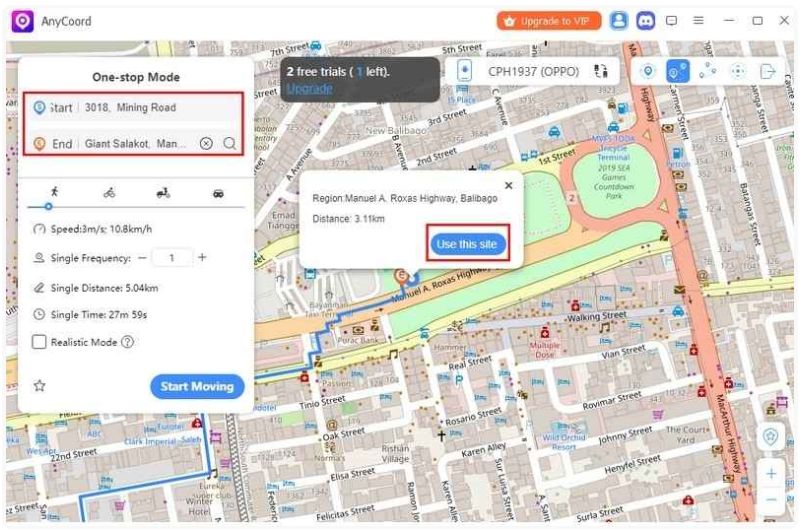Select the Modify Location mode icon
Screen dimensions: 800x530
[x=648, y=71]
